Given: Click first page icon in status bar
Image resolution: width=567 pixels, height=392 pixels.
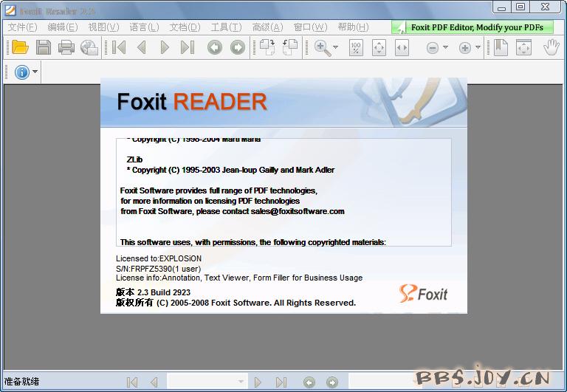Looking at the screenshot, I should (x=132, y=382).
